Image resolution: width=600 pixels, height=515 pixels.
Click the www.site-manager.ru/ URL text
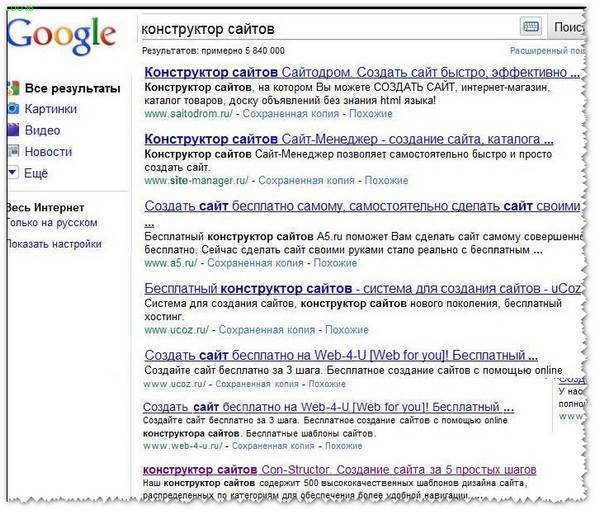click(x=196, y=180)
